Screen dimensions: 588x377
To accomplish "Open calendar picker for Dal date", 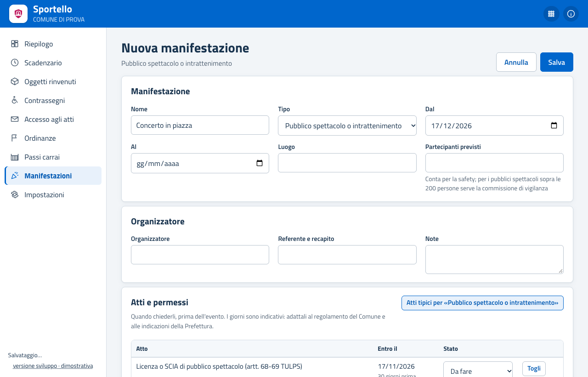I will 554,126.
